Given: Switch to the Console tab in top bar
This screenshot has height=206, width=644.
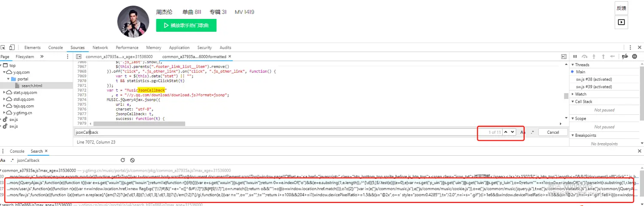Looking at the screenshot, I should coord(55,47).
